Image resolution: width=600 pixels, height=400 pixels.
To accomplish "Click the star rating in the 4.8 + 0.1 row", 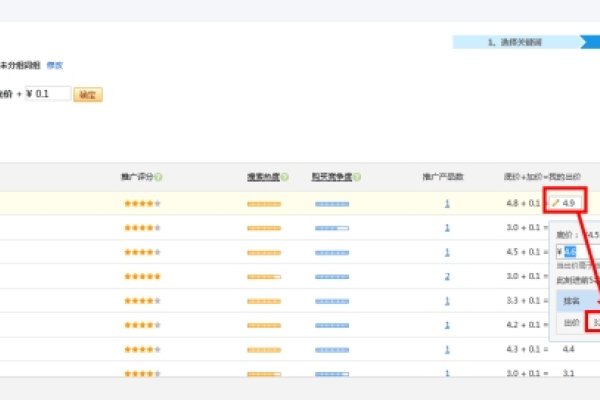I will pos(142,203).
